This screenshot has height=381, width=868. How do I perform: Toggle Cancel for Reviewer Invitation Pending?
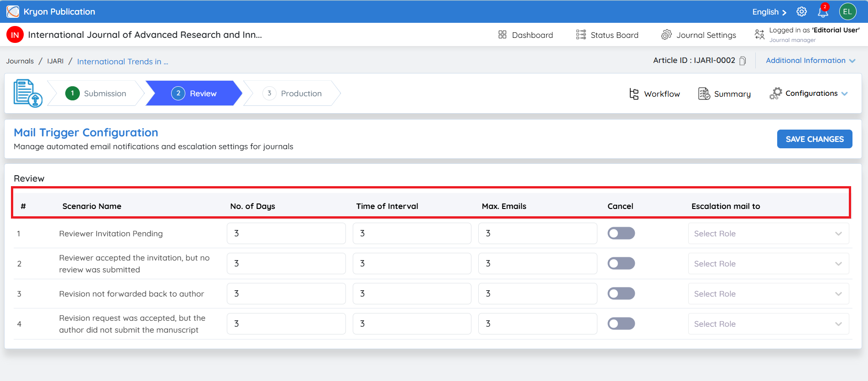click(x=621, y=233)
